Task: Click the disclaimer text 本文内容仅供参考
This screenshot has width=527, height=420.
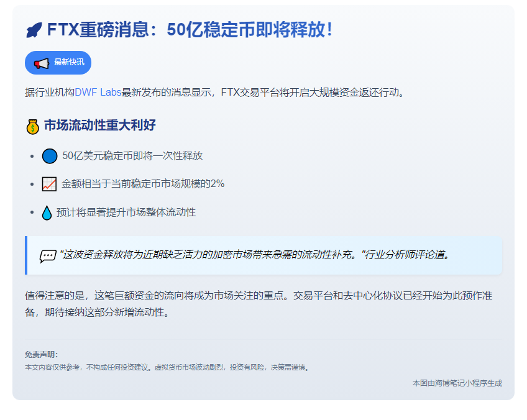Action: (x=167, y=367)
